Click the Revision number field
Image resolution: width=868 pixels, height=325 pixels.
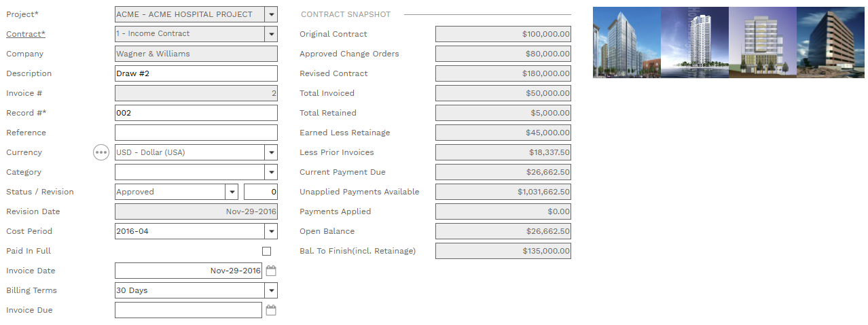(x=261, y=192)
